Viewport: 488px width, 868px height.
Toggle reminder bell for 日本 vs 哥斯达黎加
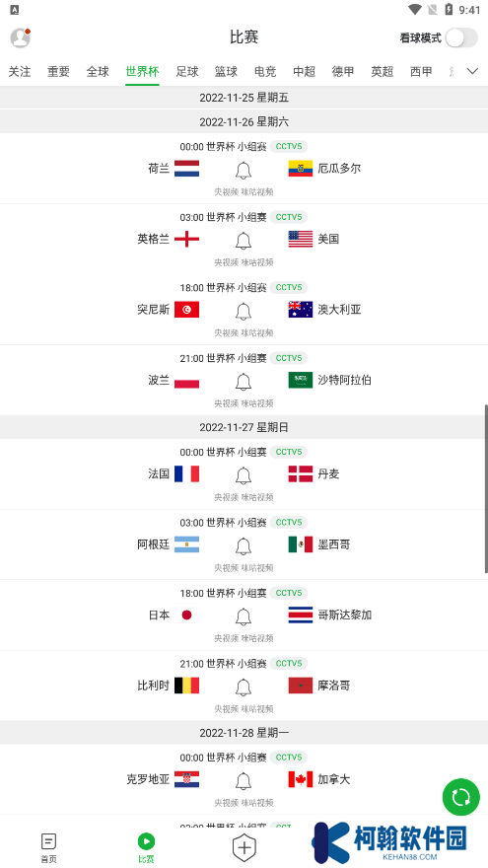point(244,616)
